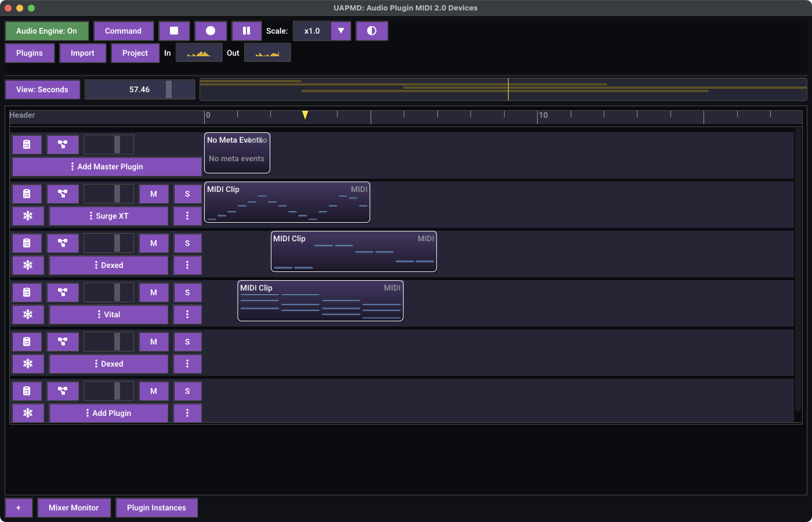Image resolution: width=812 pixels, height=522 pixels.
Task: Open the Project menu
Action: click(135, 53)
